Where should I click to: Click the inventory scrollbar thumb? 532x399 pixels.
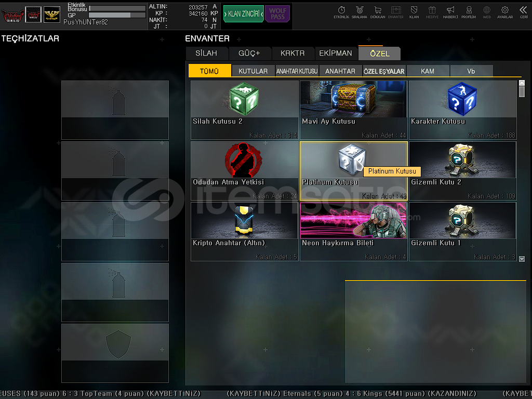click(x=522, y=91)
